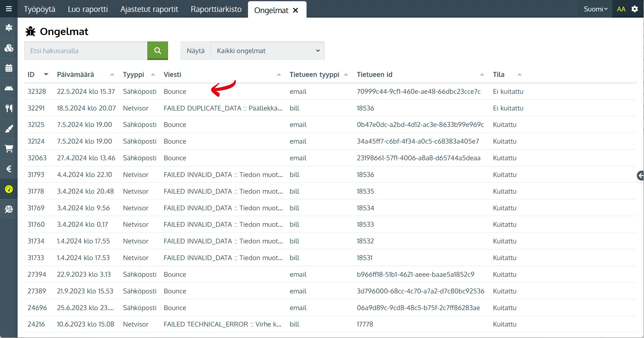Toggle AA text size control
The image size is (644, 338).
click(621, 9)
